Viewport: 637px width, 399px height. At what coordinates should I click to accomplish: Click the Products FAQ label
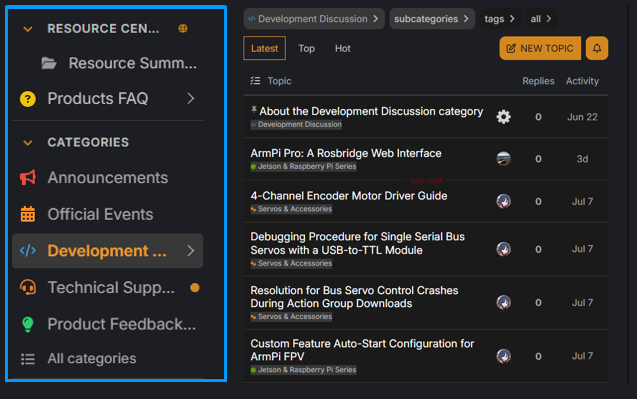(98, 98)
